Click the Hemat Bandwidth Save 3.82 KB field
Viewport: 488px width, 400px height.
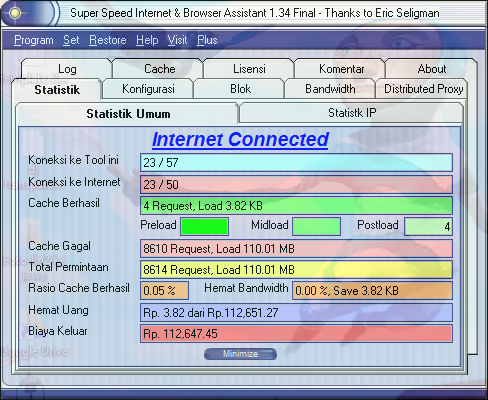click(x=372, y=290)
